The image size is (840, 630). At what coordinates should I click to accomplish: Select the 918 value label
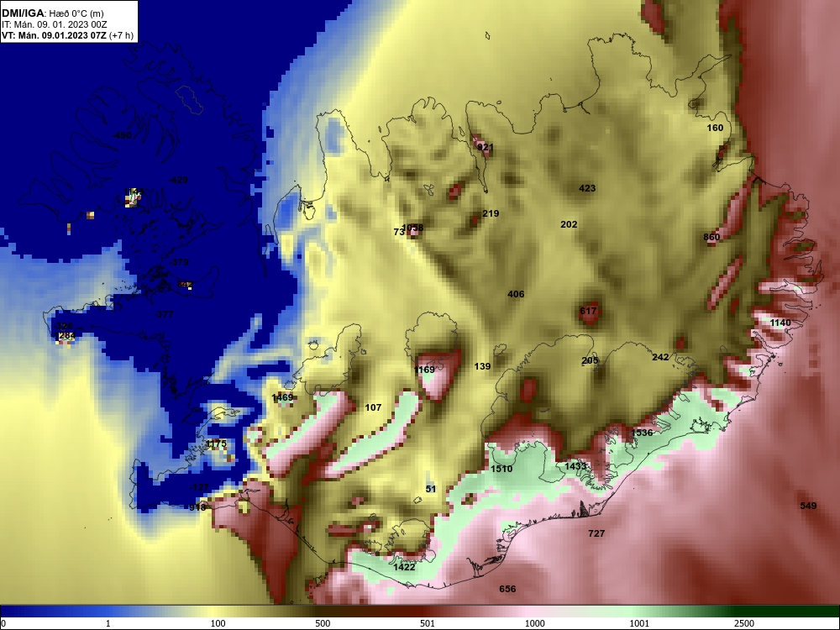coord(197,507)
